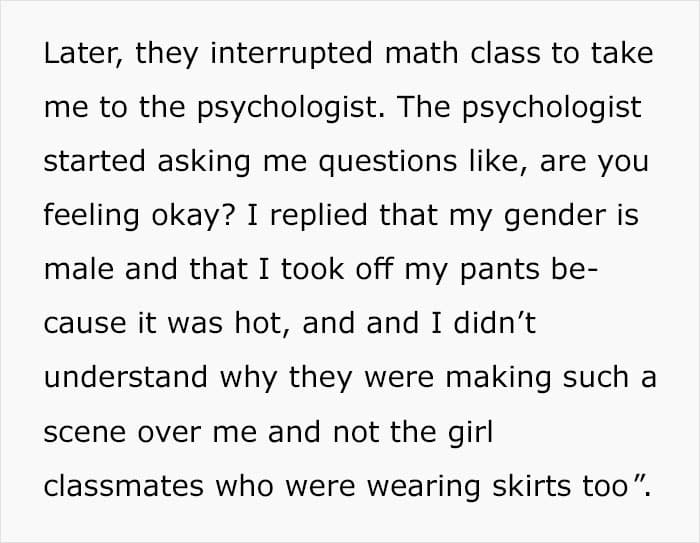Click the word "hot,"

[x=263, y=323]
